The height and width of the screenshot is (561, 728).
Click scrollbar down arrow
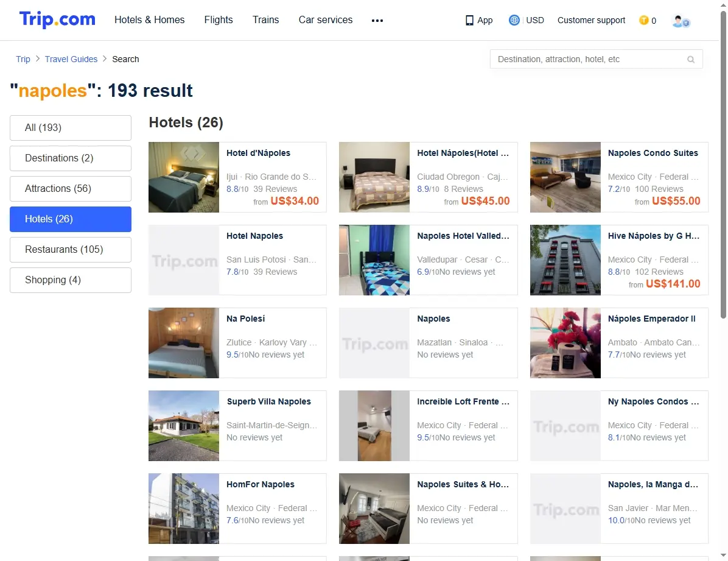click(x=723, y=555)
